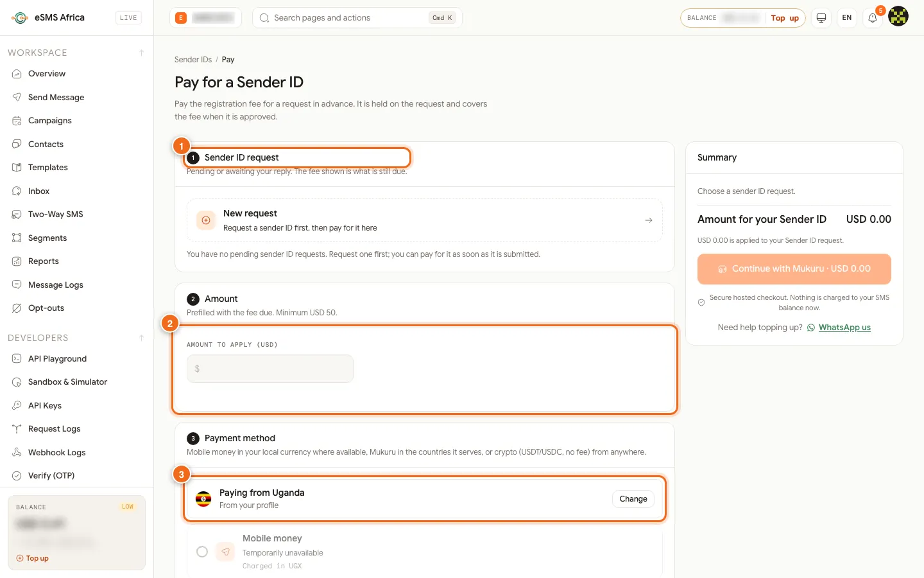The width and height of the screenshot is (924, 578).
Task: Focus the Search pages and actions box
Action: coord(357,18)
